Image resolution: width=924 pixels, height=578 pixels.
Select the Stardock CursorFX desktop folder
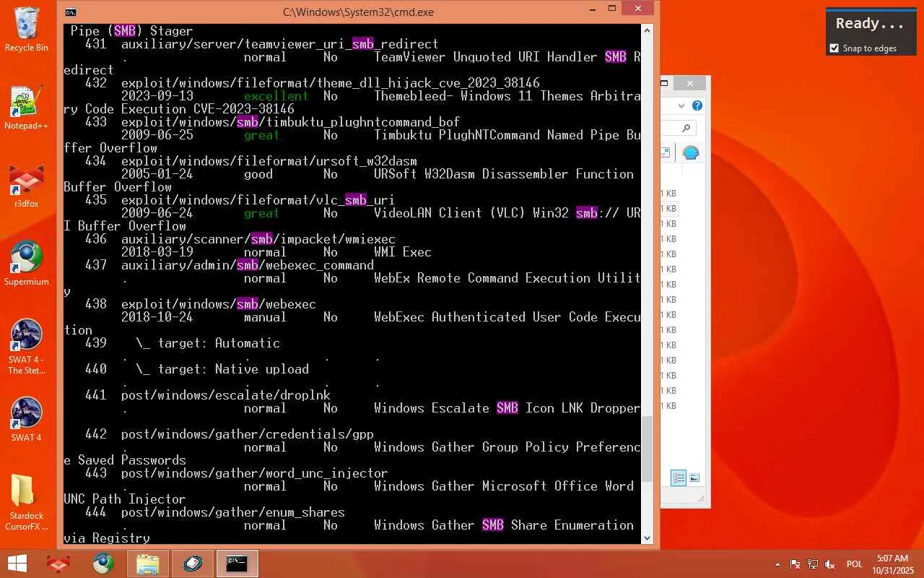pos(27,502)
